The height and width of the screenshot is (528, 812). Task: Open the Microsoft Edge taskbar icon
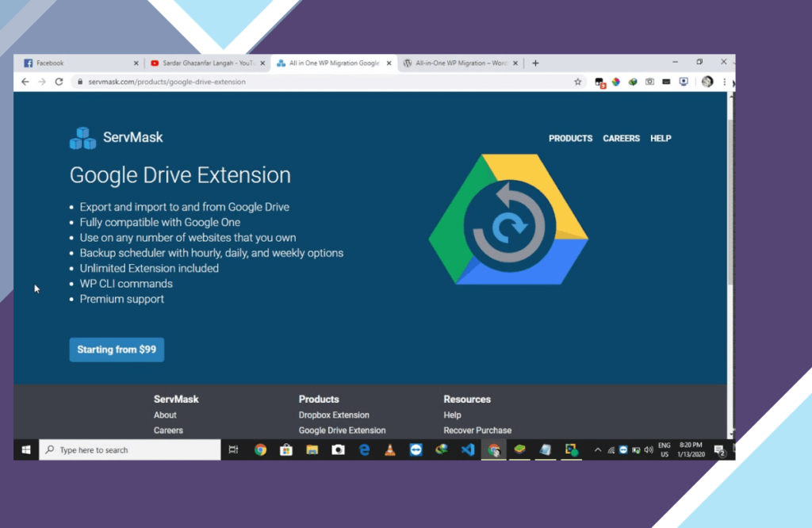click(x=364, y=450)
